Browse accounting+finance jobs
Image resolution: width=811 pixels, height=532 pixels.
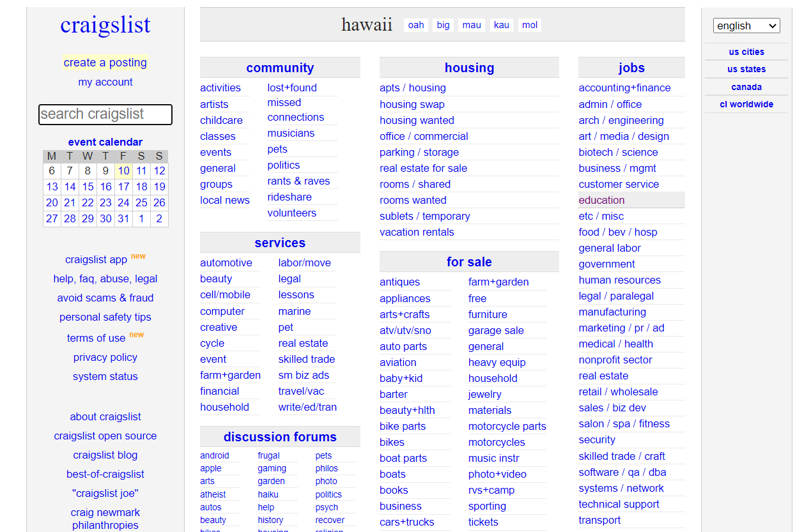(624, 87)
